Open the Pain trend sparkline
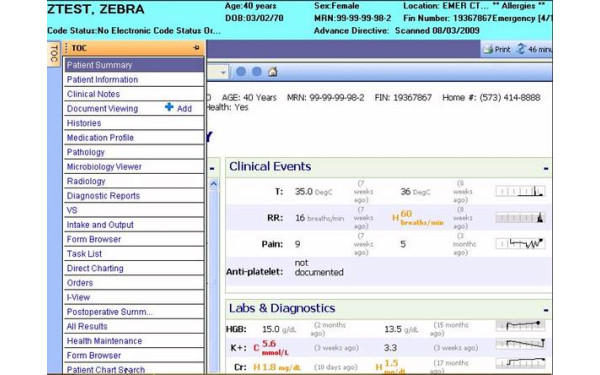The image size is (600, 375). (x=520, y=244)
